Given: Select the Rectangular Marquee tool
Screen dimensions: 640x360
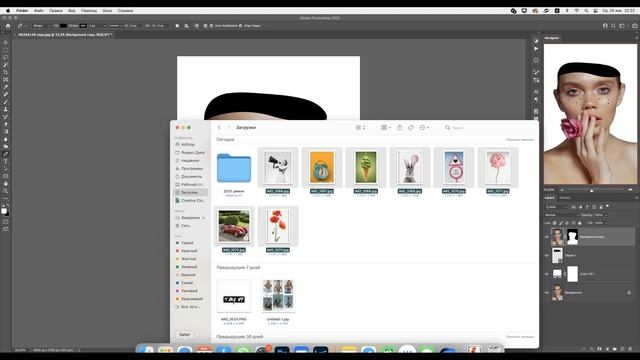Looking at the screenshot, I should [6, 50].
